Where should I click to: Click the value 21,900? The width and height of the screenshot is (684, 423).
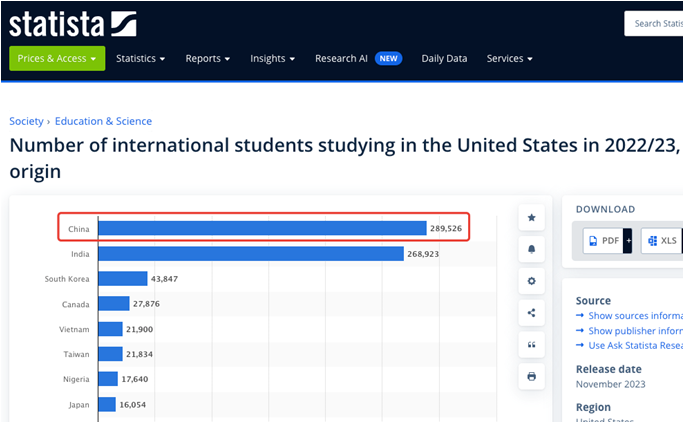[140, 329]
